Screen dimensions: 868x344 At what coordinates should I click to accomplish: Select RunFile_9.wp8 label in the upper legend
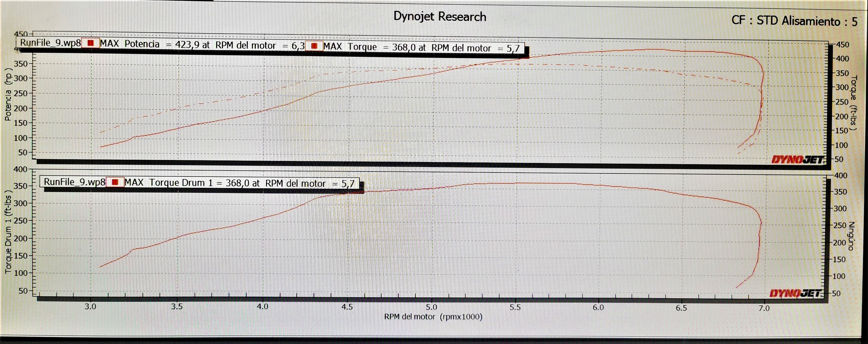point(50,42)
